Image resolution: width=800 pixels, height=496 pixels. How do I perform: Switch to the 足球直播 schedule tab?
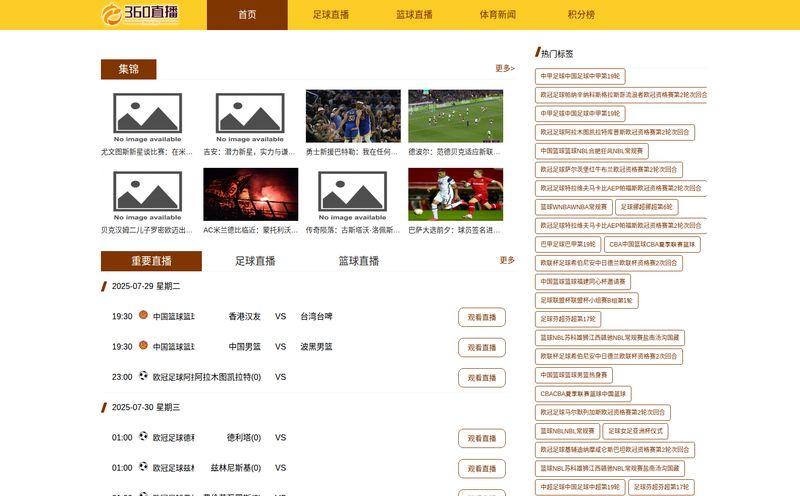(x=255, y=261)
